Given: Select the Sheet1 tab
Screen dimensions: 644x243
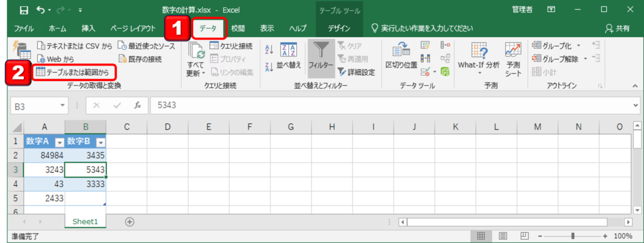Looking at the screenshot, I should point(86,221).
